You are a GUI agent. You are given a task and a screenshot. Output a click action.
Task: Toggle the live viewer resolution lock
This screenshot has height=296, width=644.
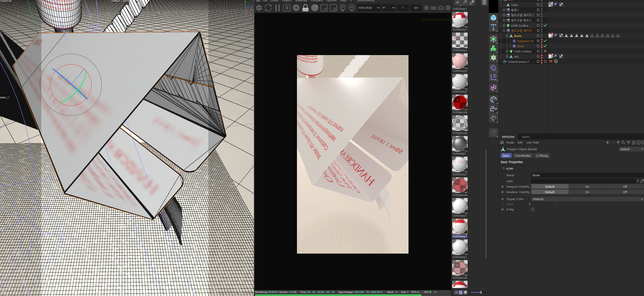pos(305,8)
